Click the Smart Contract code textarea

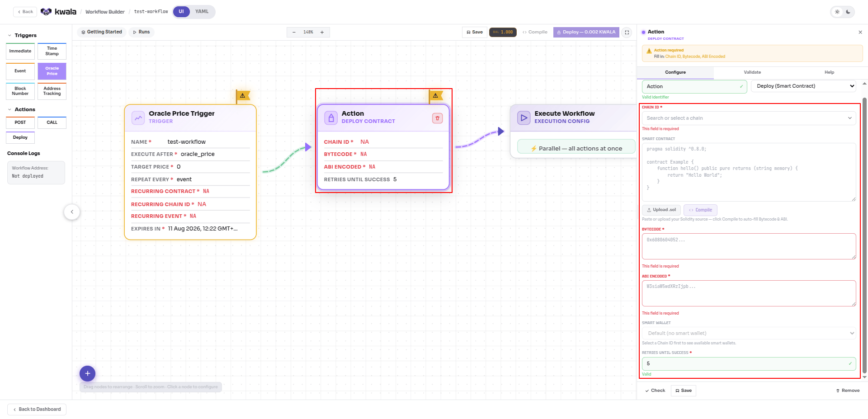pos(749,172)
